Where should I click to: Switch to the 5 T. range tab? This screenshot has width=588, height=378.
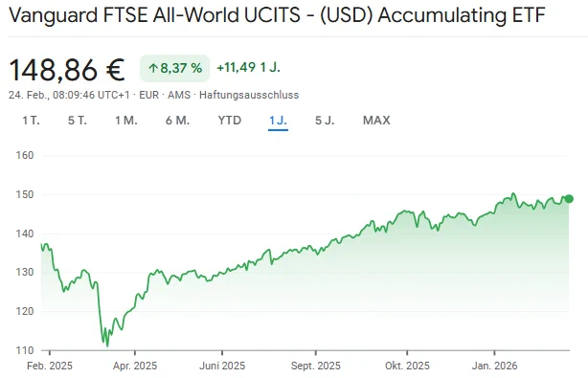78,121
